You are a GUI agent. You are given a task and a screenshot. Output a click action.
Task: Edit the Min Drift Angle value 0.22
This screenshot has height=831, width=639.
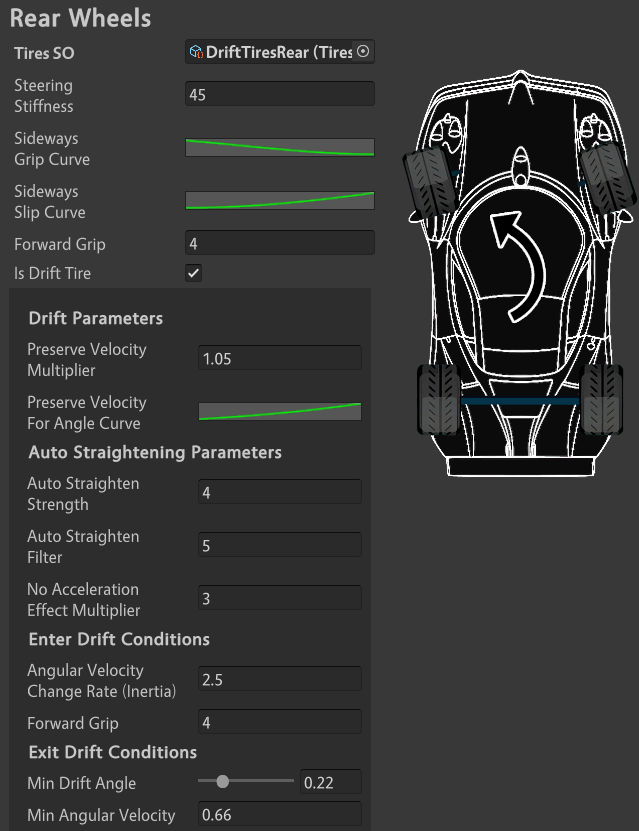(331, 782)
